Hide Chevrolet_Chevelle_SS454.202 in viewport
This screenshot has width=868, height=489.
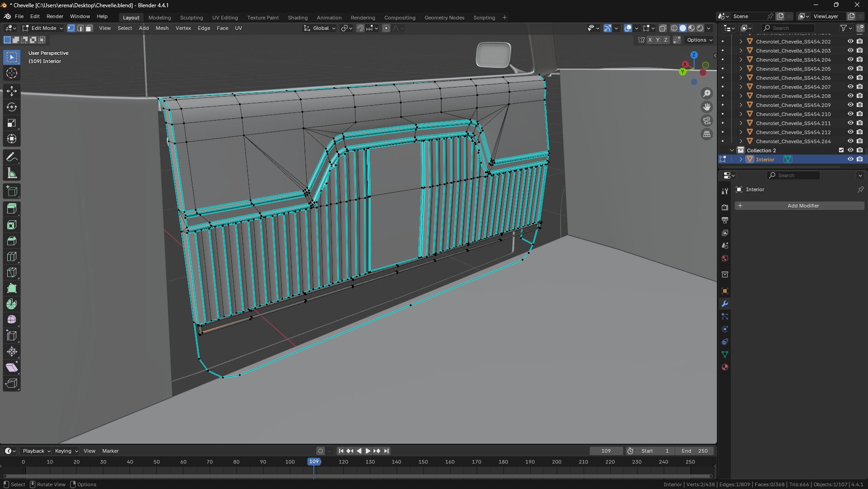[x=850, y=42]
